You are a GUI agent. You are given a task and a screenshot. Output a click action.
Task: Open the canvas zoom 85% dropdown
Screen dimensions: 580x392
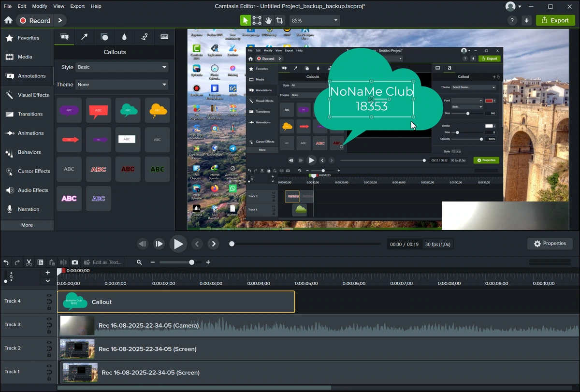(x=315, y=20)
